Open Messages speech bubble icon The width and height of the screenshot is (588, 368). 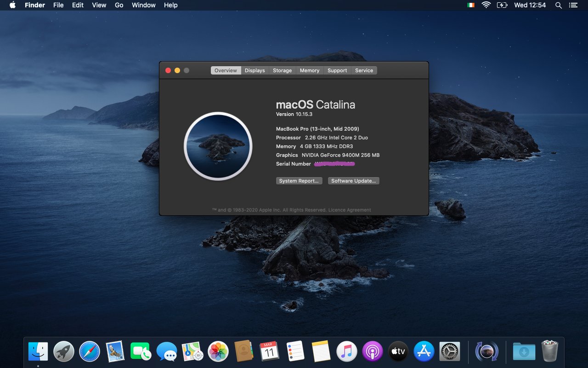(x=167, y=352)
